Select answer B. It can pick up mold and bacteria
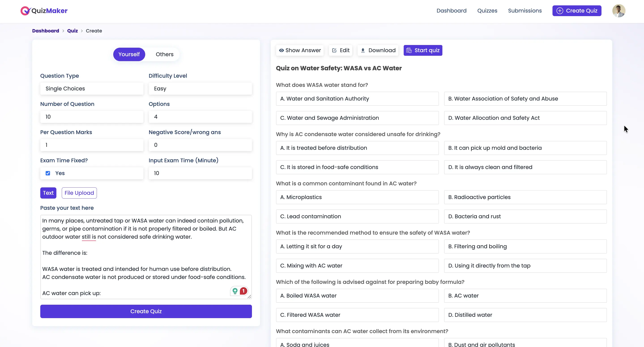Viewport: 644px width, 347px height. pyautogui.click(x=525, y=148)
